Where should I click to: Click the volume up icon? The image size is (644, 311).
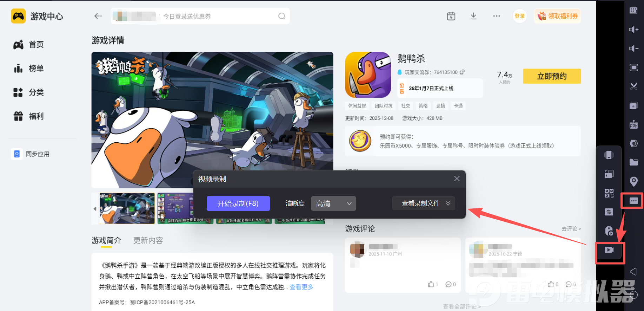pyautogui.click(x=633, y=30)
